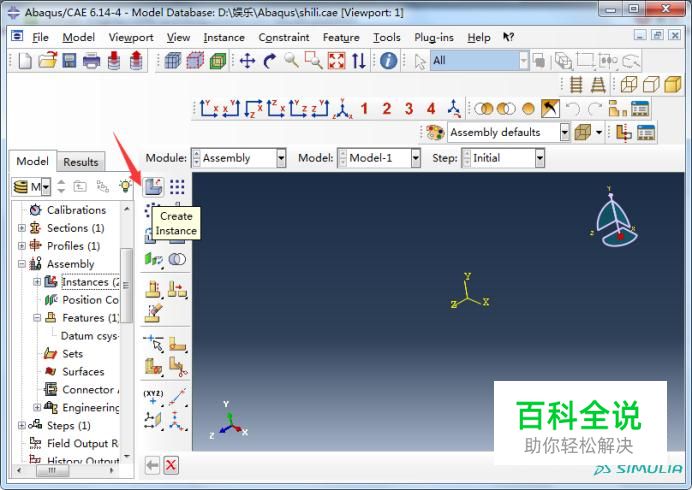This screenshot has width=692, height=490.
Task: Click the New Model Database icon
Action: pyautogui.click(x=25, y=60)
